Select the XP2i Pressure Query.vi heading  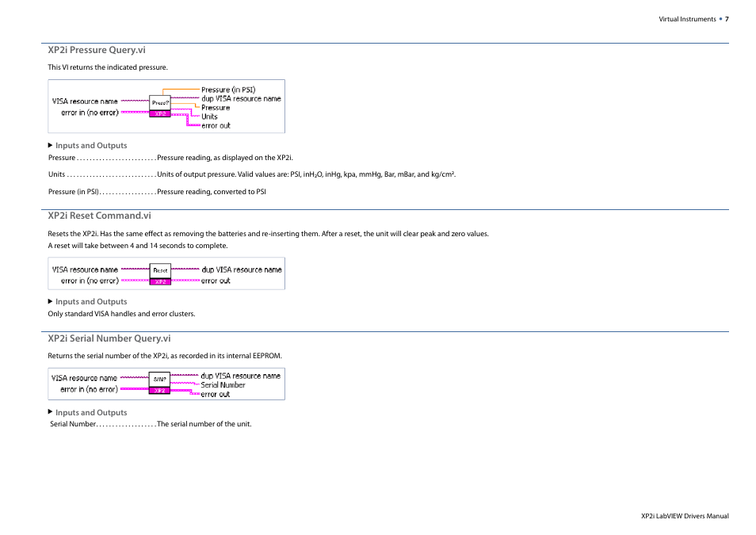click(97, 50)
